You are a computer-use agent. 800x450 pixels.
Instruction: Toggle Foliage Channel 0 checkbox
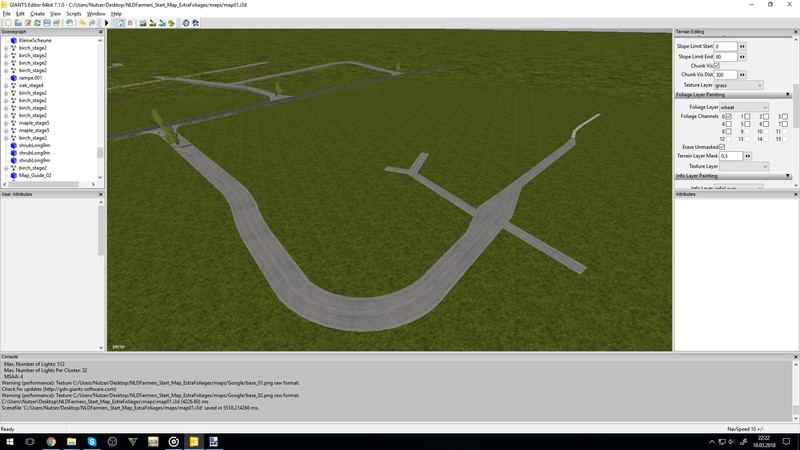(x=729, y=117)
